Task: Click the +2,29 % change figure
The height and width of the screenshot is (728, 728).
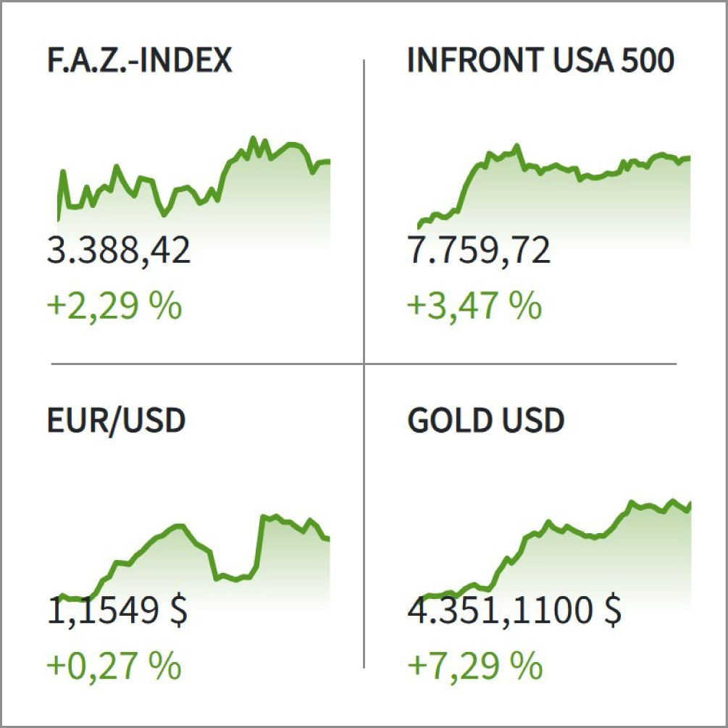Action: pyautogui.click(x=114, y=307)
